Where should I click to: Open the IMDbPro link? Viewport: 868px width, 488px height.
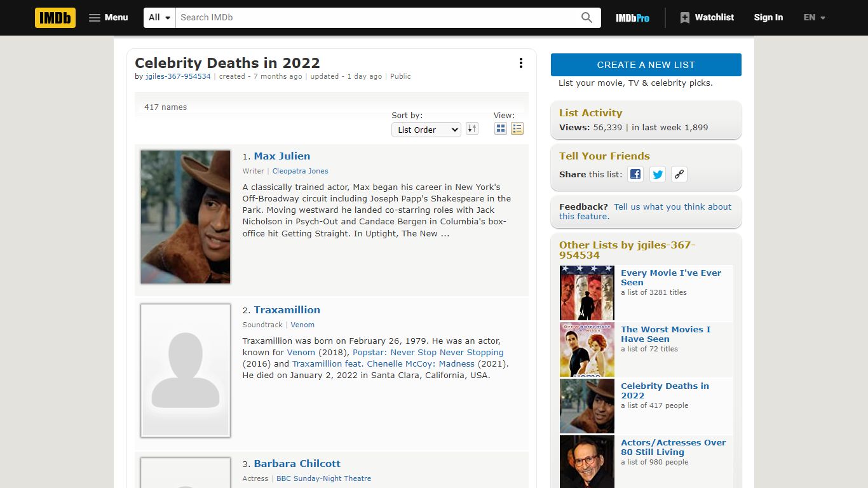[632, 18]
